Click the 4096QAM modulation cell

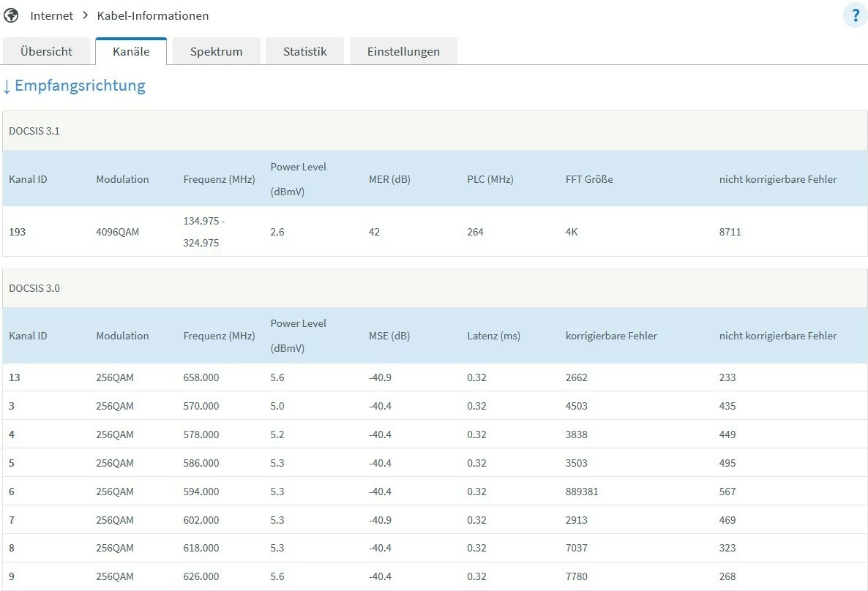(x=117, y=232)
